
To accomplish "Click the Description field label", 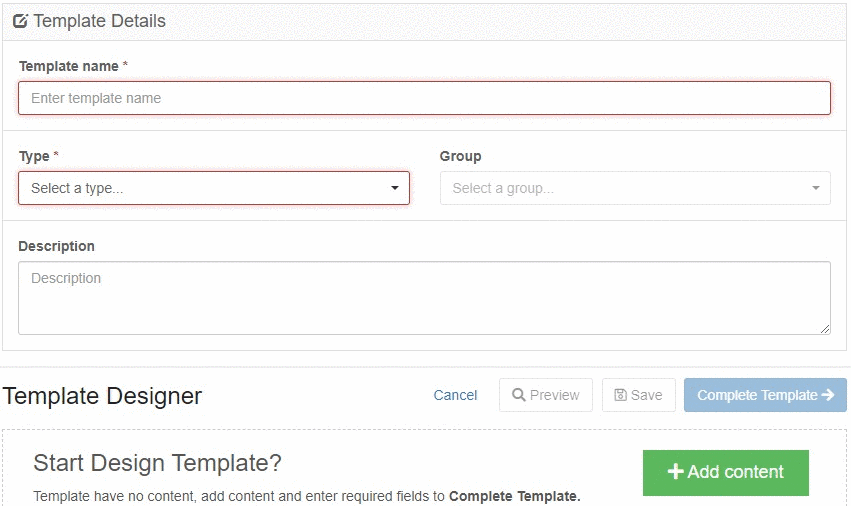I will coord(56,246).
